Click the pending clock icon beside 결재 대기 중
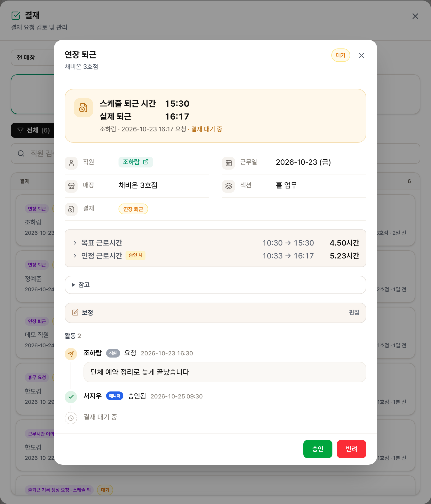This screenshot has height=504, width=431. tap(71, 418)
